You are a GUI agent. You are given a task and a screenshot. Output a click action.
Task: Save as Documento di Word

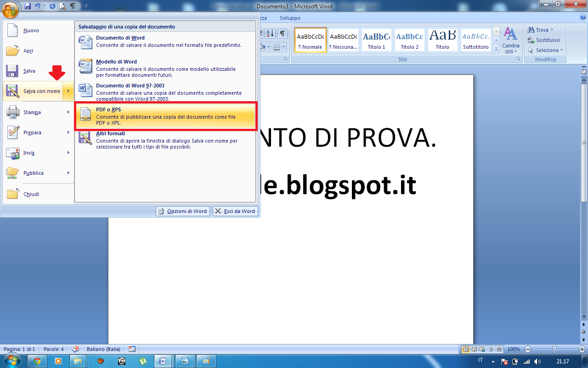coord(165,43)
